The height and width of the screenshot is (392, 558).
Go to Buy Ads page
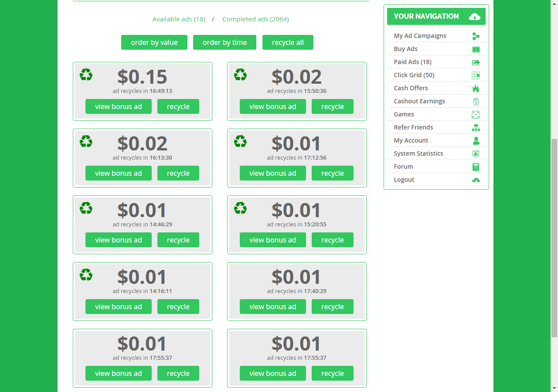point(405,49)
